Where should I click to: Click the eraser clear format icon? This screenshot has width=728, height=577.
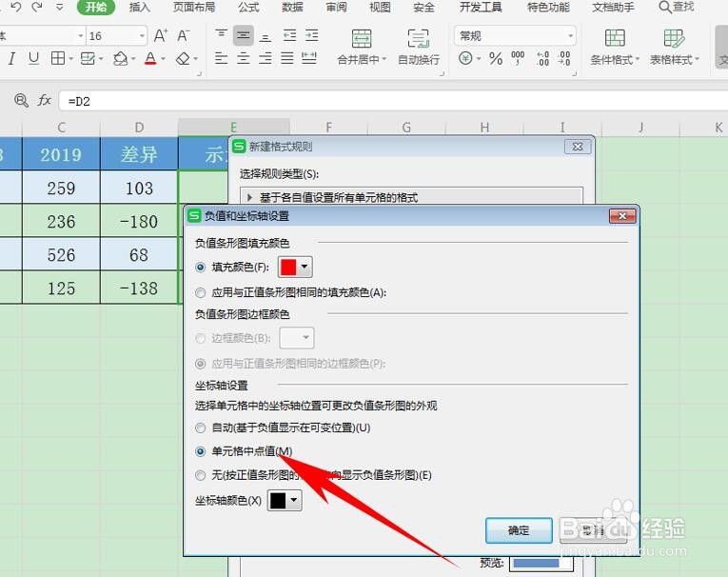click(183, 59)
